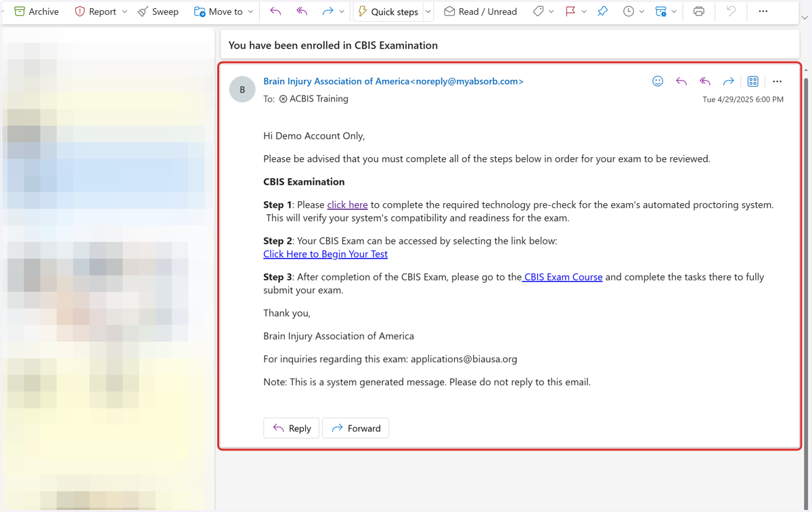812x512 pixels.
Task: Click the toolbar Reply all icon
Action: tap(302, 12)
